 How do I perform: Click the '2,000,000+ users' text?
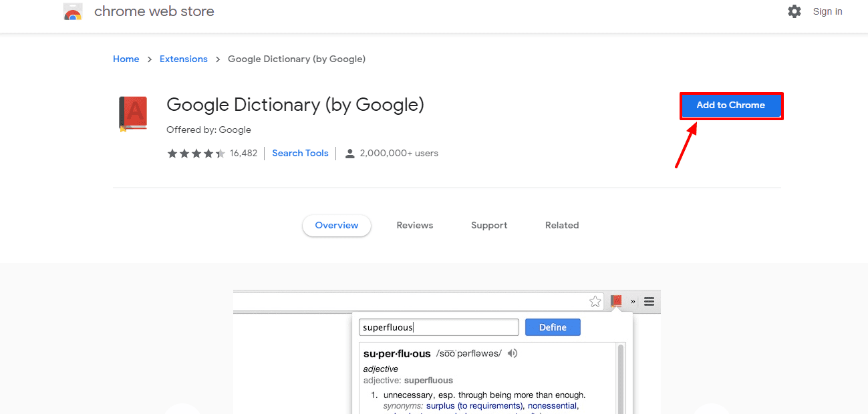coord(399,154)
